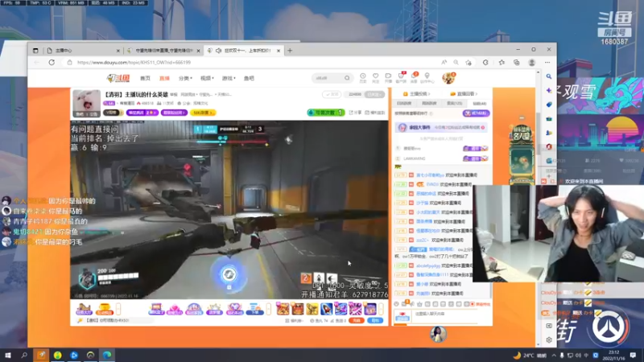Image resolution: width=644 pixels, height=362 pixels.
Task: Open followed channels heart icon
Action: [x=375, y=77]
